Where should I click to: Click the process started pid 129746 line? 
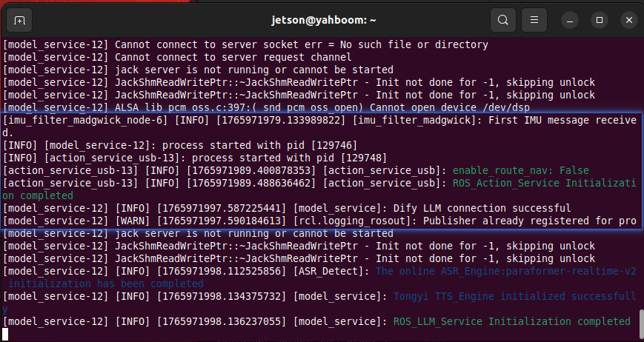click(180, 145)
